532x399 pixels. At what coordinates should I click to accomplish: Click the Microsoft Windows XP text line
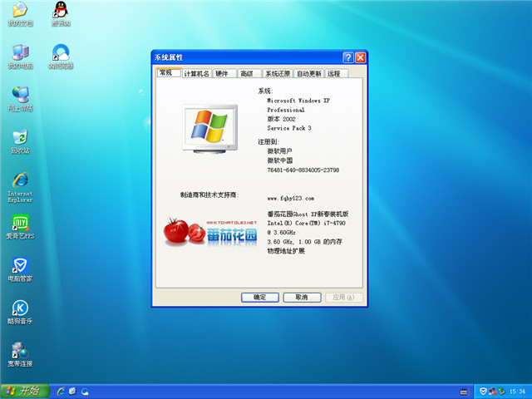[x=298, y=101]
